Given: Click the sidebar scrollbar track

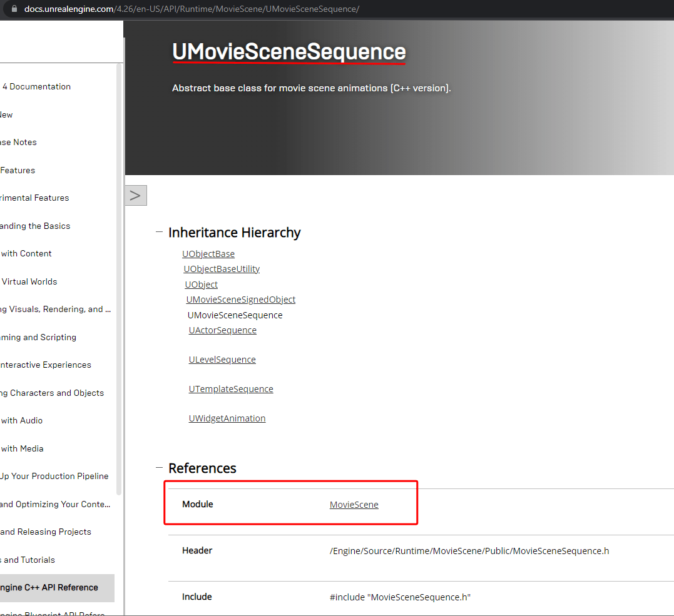Looking at the screenshot, I should 120,313.
